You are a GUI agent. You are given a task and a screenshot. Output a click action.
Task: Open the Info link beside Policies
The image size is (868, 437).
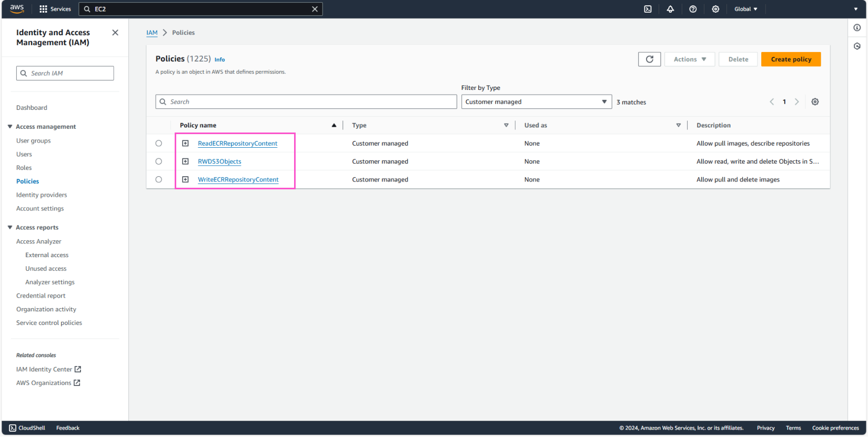[220, 59]
